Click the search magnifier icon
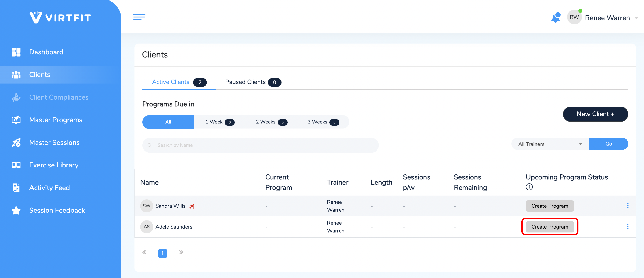 (x=150, y=145)
